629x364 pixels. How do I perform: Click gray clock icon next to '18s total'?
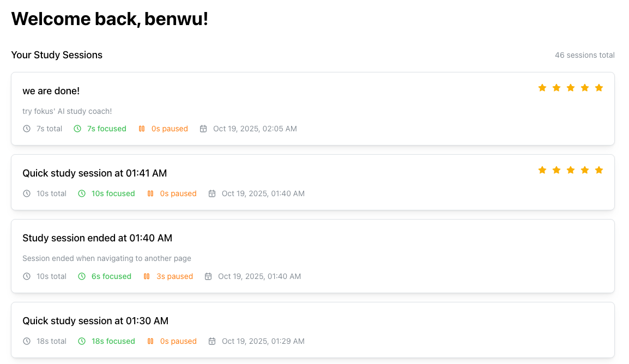pyautogui.click(x=27, y=341)
